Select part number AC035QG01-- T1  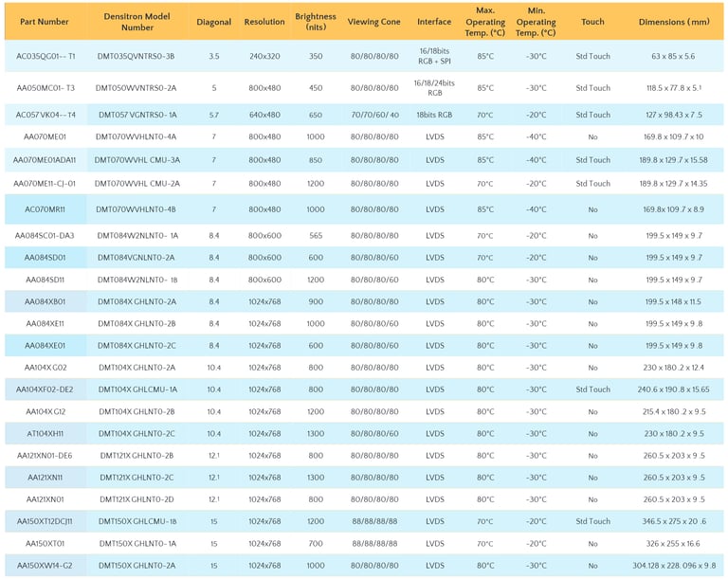click(x=45, y=56)
